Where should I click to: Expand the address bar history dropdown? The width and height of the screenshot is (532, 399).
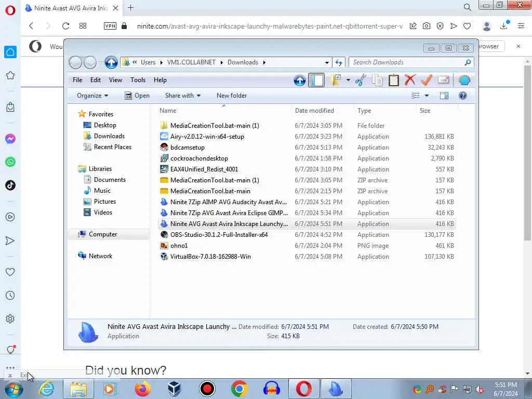click(327, 62)
